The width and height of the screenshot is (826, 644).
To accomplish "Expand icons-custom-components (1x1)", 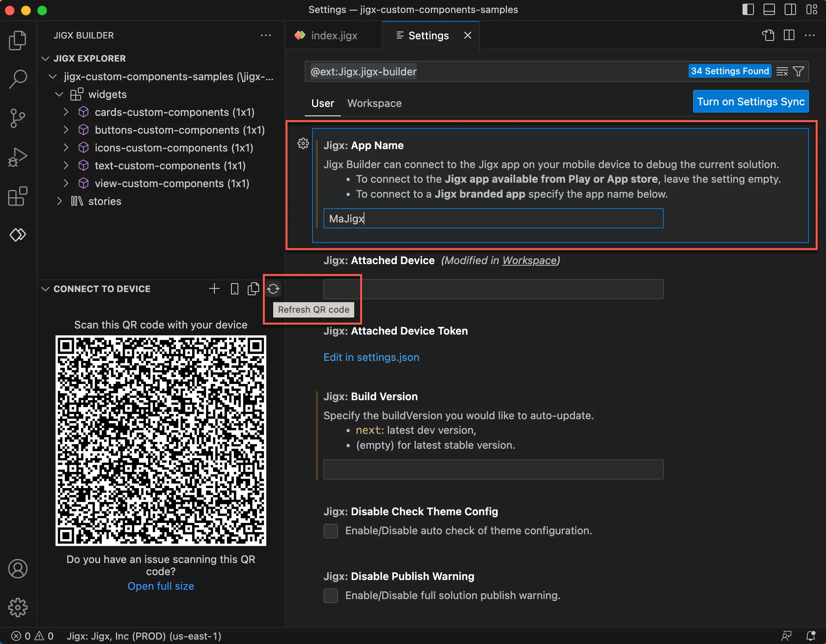I will click(x=66, y=147).
